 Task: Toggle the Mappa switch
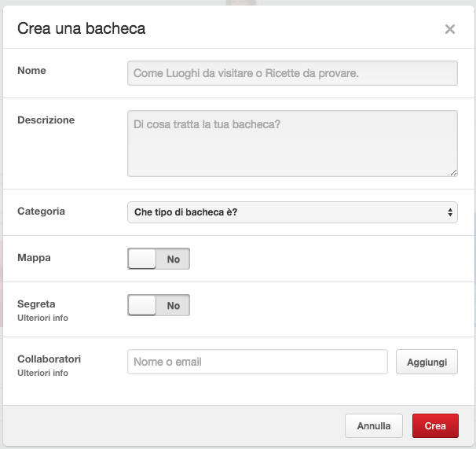(159, 259)
